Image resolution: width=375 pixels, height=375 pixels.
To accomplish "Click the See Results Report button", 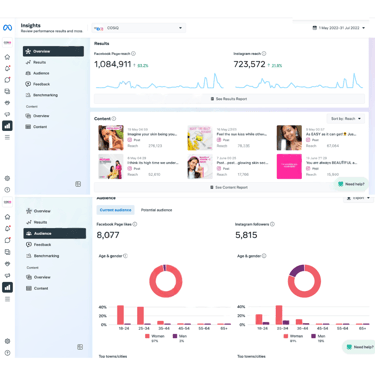I will (x=229, y=99).
